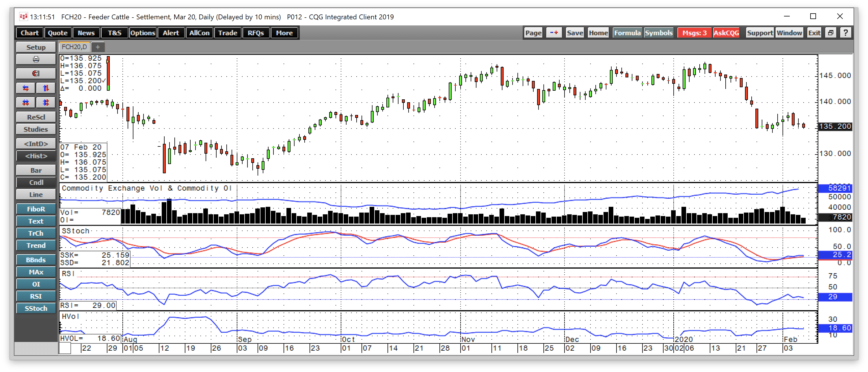Activate the FiboR tool
Image resolution: width=868 pixels, height=372 pixels.
(x=36, y=209)
